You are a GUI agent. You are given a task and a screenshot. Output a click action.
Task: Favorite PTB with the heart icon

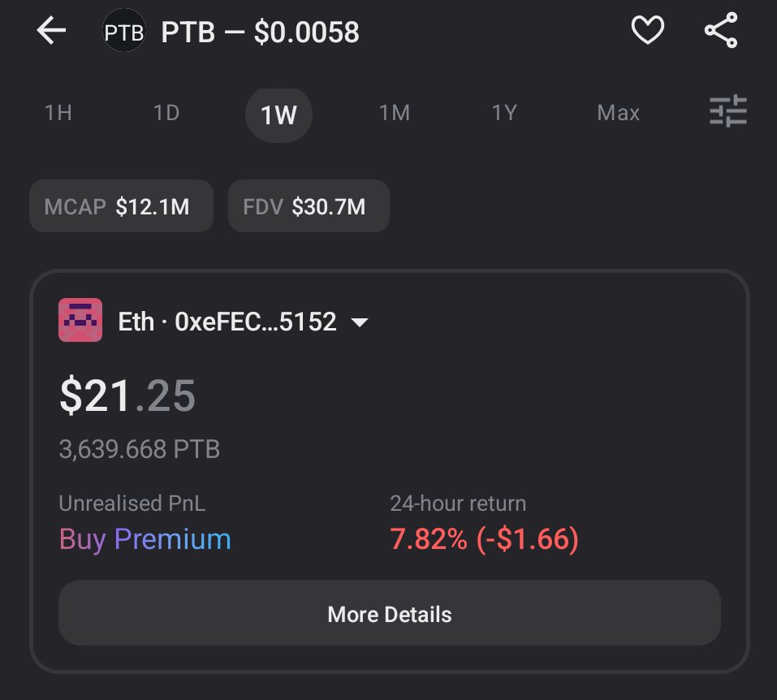pyautogui.click(x=647, y=31)
